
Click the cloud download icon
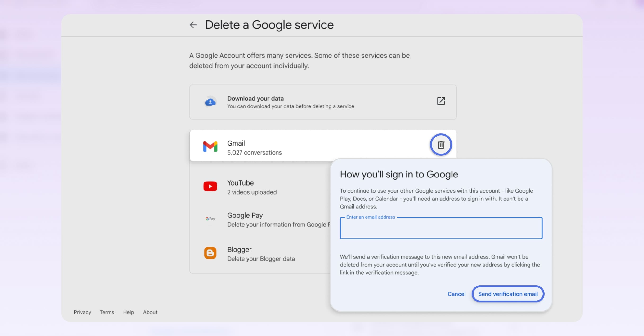pos(210,102)
